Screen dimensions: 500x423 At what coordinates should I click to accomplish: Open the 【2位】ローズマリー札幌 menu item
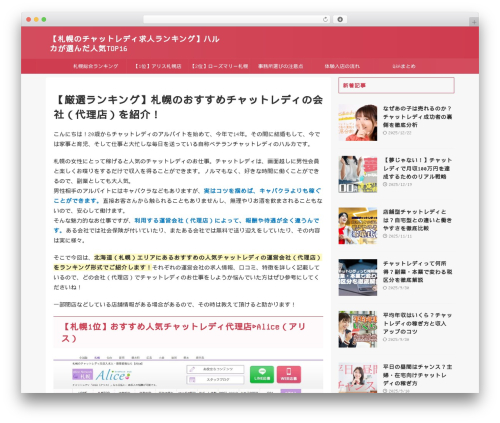(x=220, y=66)
